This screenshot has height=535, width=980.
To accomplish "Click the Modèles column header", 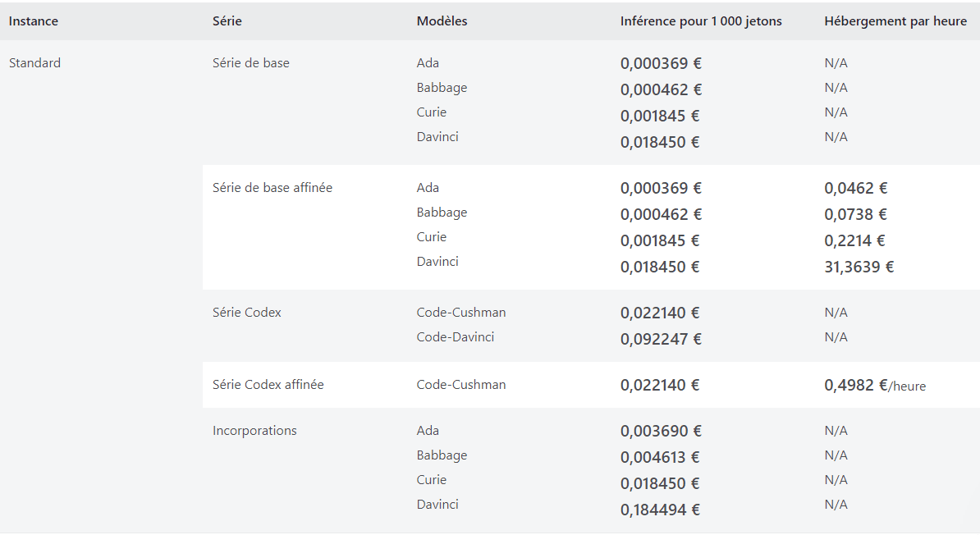I will [442, 21].
